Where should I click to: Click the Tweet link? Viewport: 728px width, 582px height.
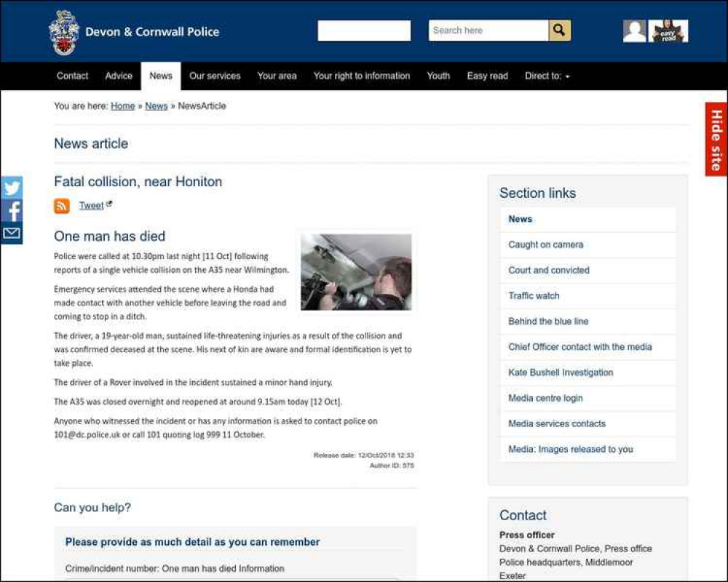[92, 206]
